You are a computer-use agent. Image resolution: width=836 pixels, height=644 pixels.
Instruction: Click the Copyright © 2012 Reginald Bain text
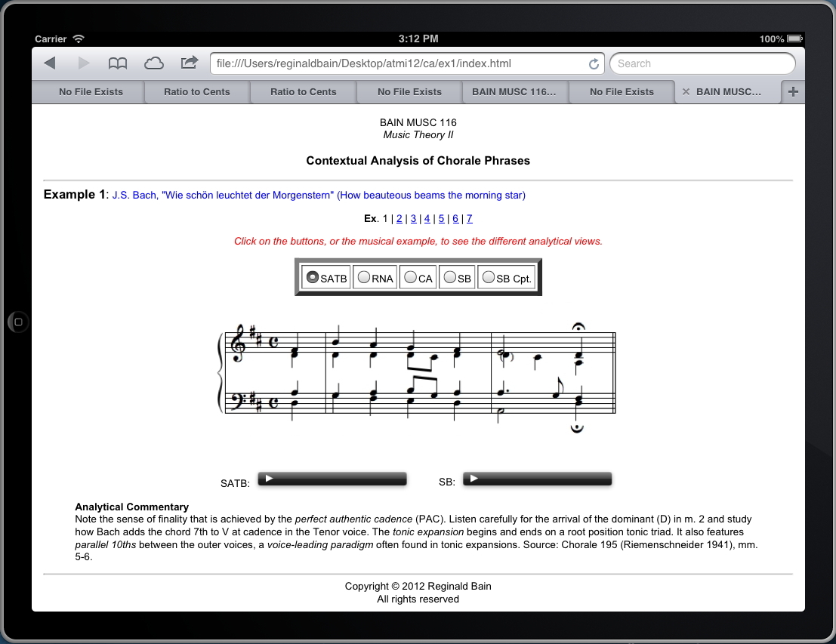(x=418, y=587)
